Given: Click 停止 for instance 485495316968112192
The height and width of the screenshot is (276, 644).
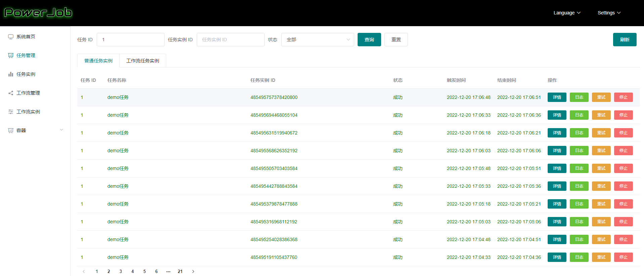Looking at the screenshot, I should [x=624, y=222].
